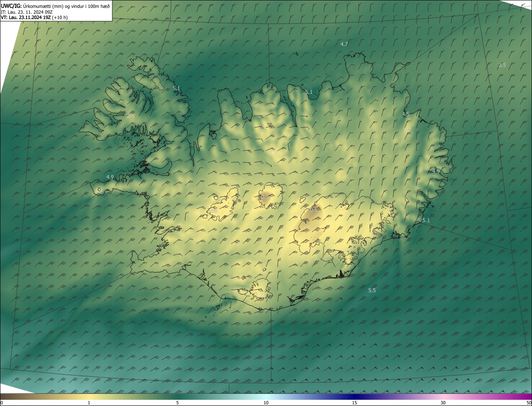Click the 1.3 value label on the map

273,153
